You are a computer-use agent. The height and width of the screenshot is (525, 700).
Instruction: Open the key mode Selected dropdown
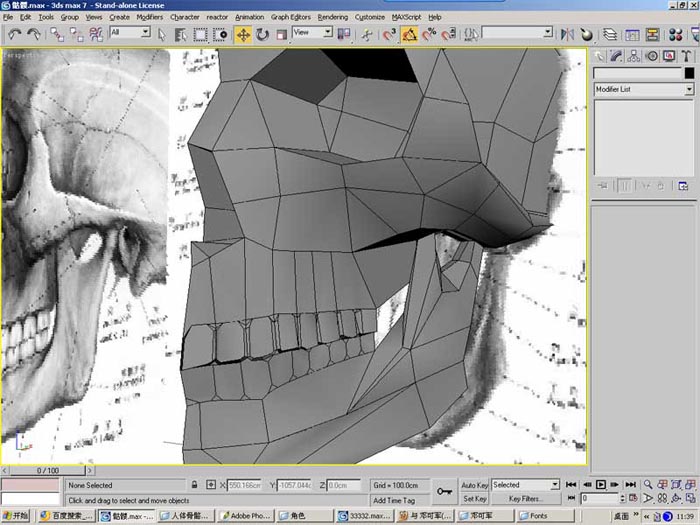click(525, 485)
